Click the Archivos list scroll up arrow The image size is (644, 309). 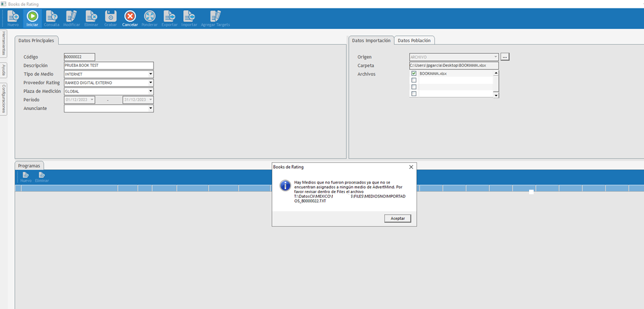pos(496,73)
